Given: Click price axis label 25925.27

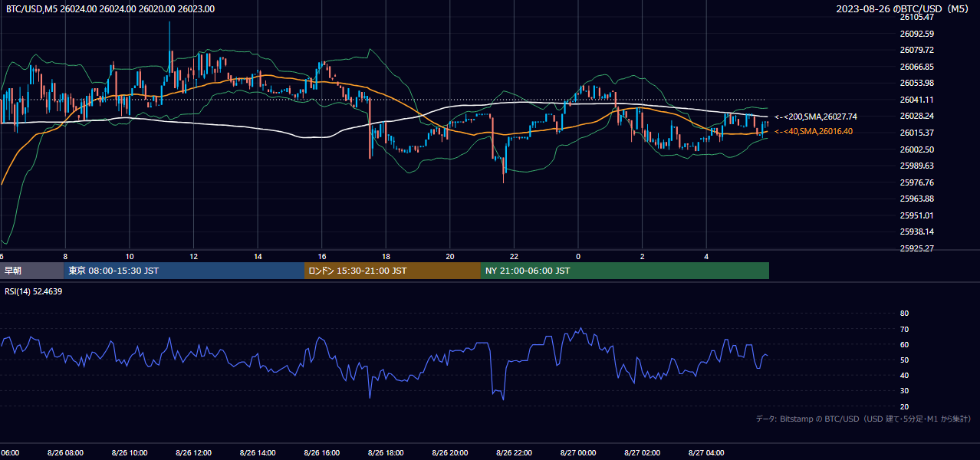Looking at the screenshot, I should click(916, 248).
